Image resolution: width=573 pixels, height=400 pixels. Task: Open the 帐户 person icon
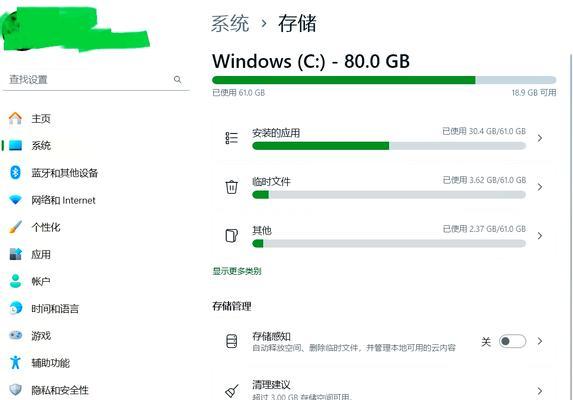pyautogui.click(x=15, y=281)
